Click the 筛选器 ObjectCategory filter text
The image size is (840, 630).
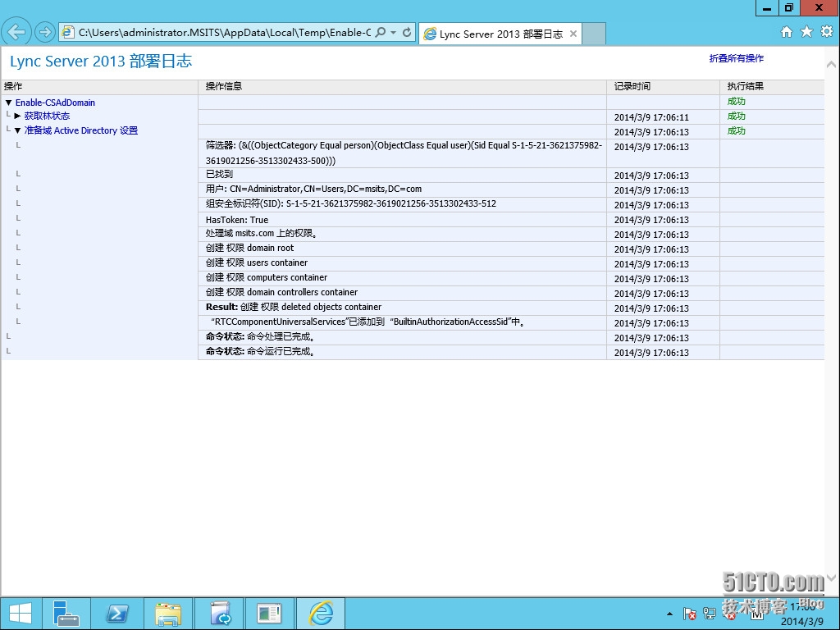coord(404,153)
